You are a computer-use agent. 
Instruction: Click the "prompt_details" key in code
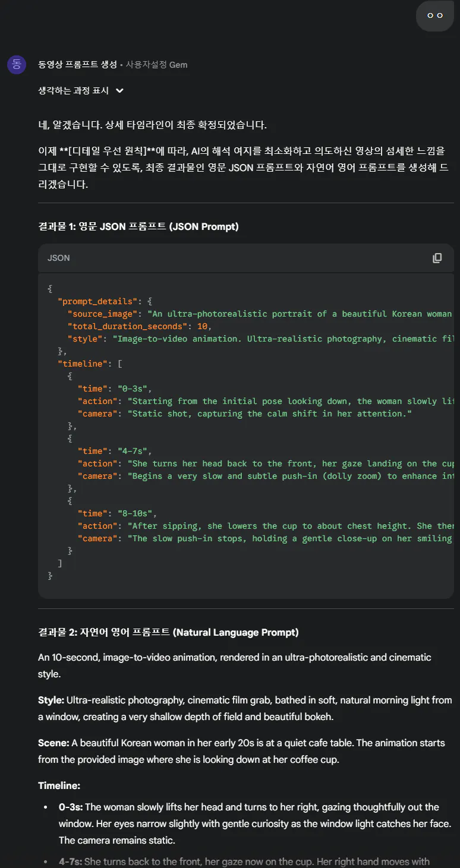[x=97, y=301]
